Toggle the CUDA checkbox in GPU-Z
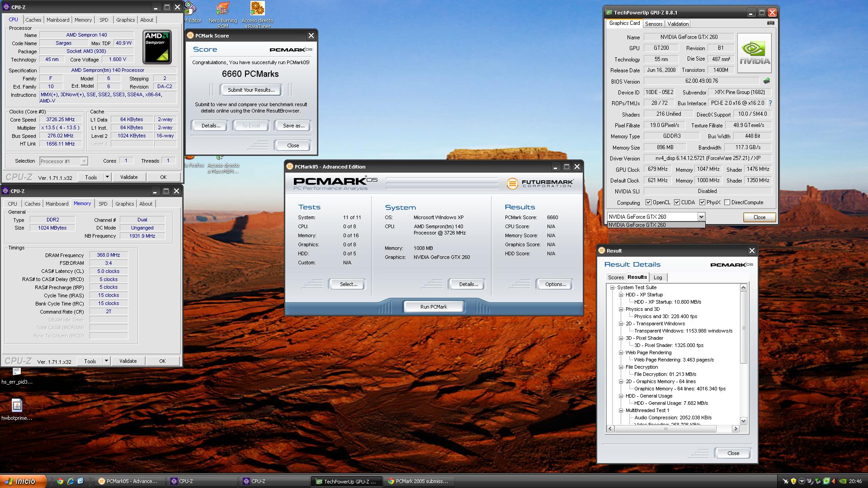This screenshot has width=868, height=488. (x=677, y=202)
